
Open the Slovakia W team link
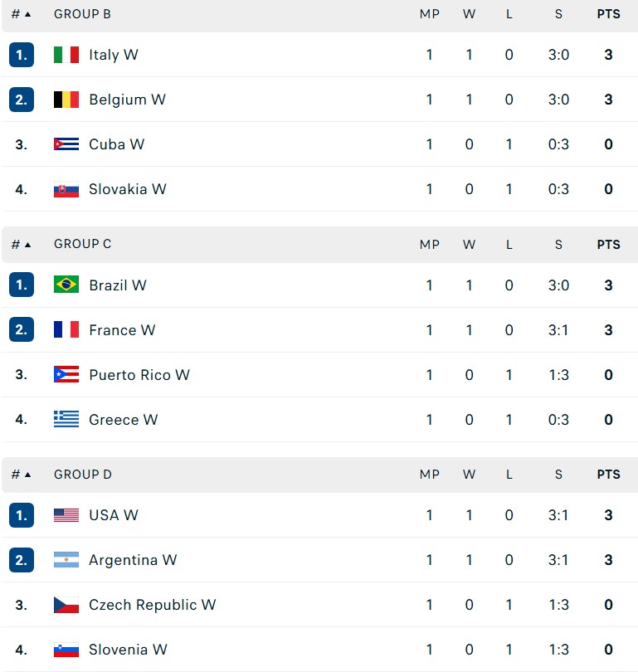[x=128, y=189]
